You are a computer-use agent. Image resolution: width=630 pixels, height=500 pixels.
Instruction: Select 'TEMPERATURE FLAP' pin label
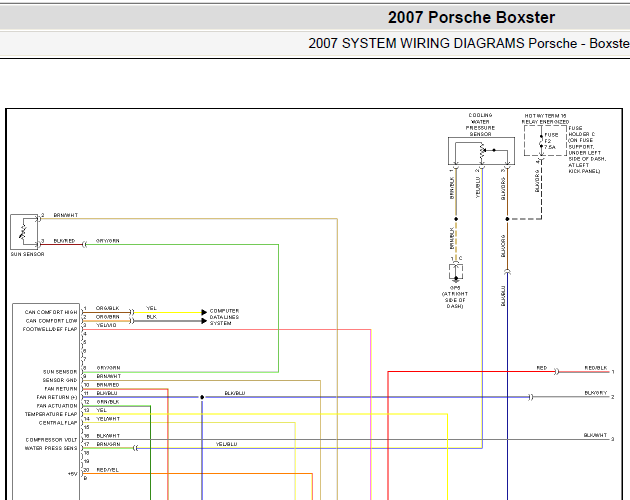(51, 414)
